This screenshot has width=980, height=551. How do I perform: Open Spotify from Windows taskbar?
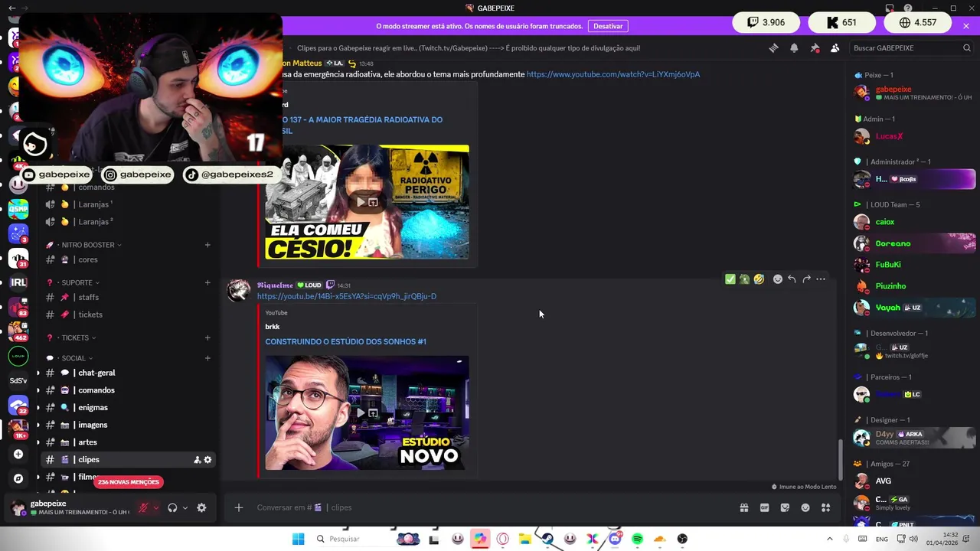(637, 539)
